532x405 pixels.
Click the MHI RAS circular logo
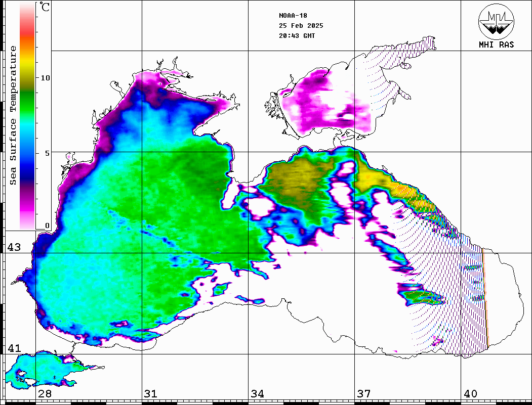click(497, 21)
